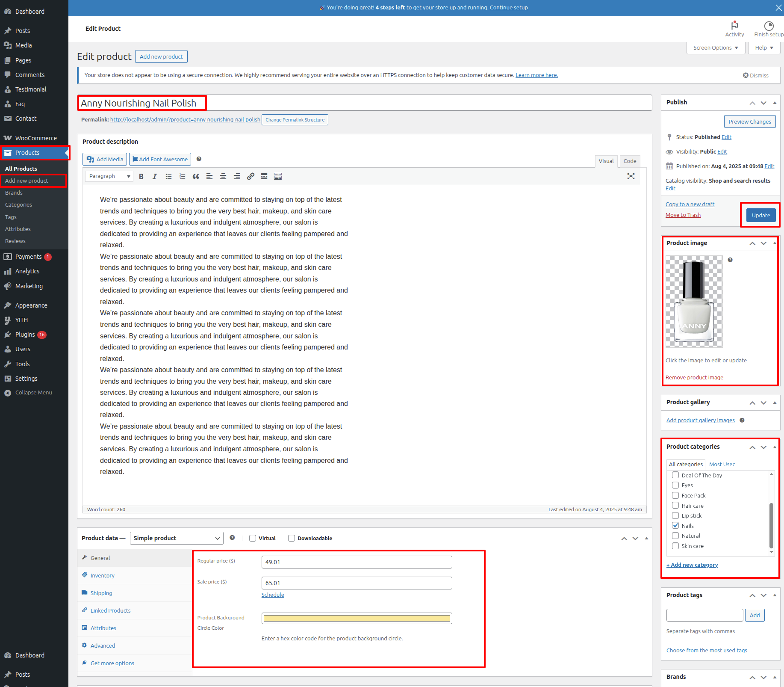Click the Remove product image link

point(694,378)
